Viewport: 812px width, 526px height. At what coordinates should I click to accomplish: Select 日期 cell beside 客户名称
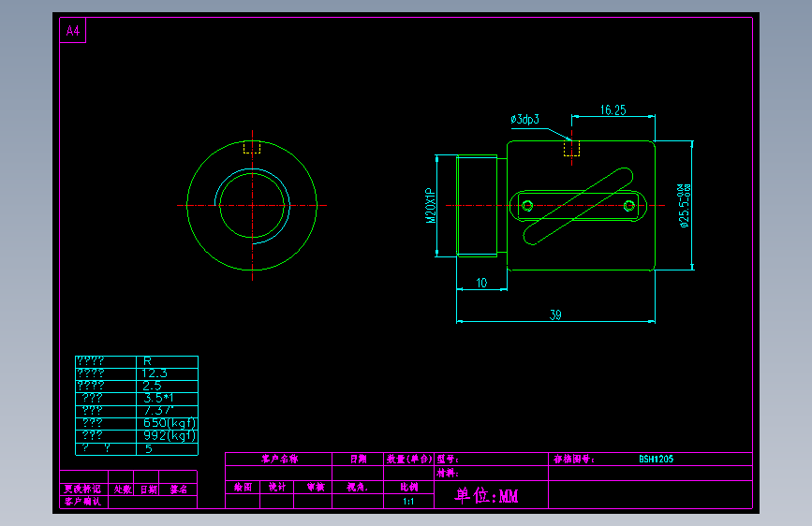click(x=359, y=460)
